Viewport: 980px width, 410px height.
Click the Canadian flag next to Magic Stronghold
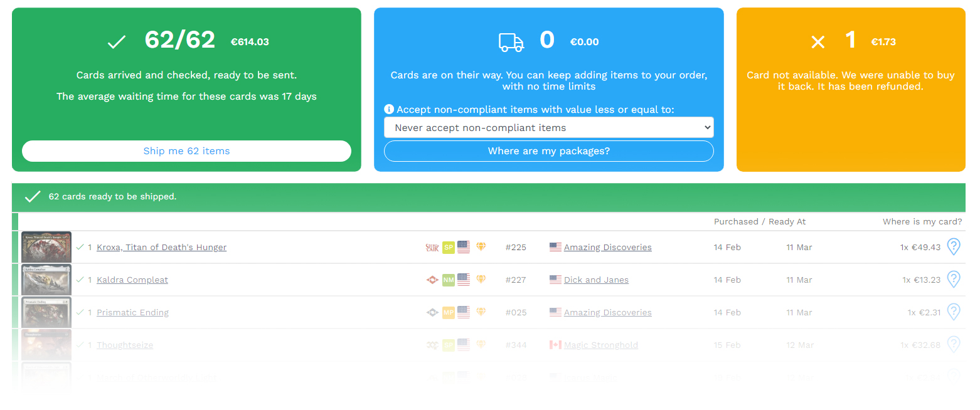[555, 345]
